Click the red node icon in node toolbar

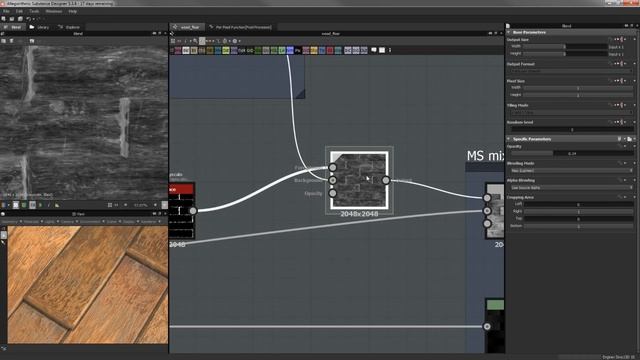click(x=330, y=50)
